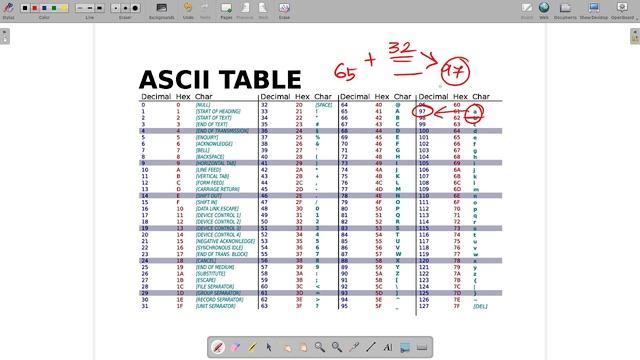Screen dimensions: 640x360
Task: Go to the Previous page
Action: tap(245, 10)
